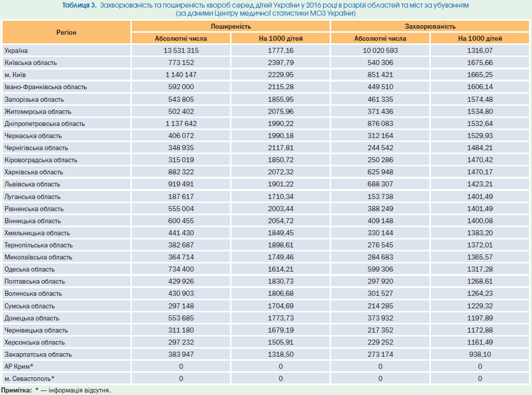This screenshot has height=395, width=532.
Task: Click the "Львівська область" row label
Action: [x=32, y=184]
